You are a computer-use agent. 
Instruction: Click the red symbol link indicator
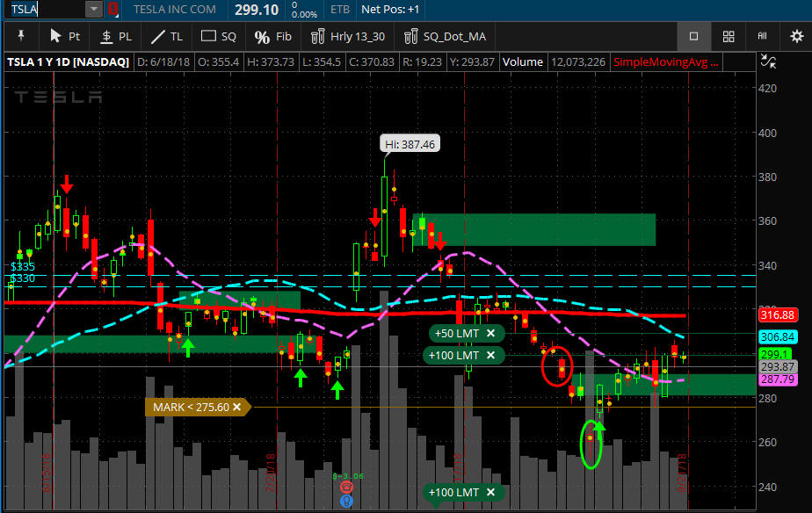(x=112, y=10)
